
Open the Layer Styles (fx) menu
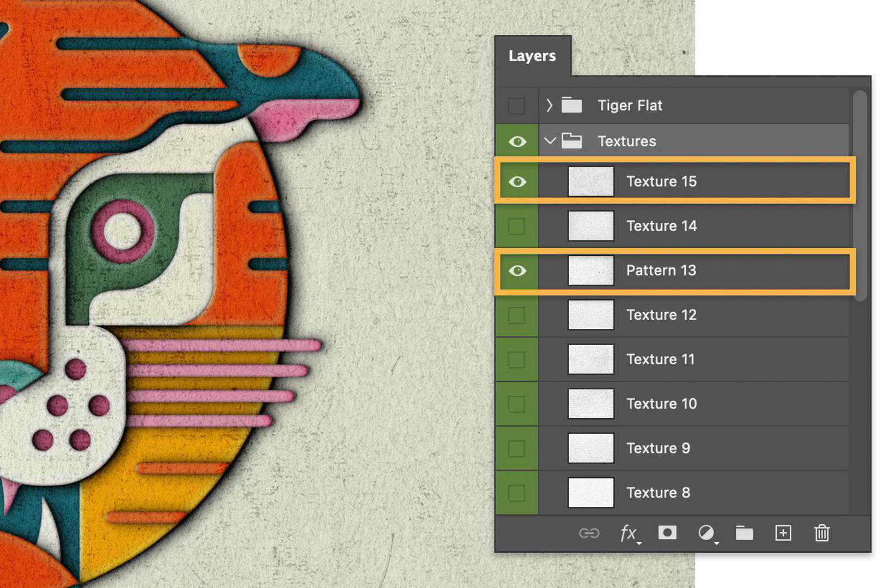coord(627,533)
